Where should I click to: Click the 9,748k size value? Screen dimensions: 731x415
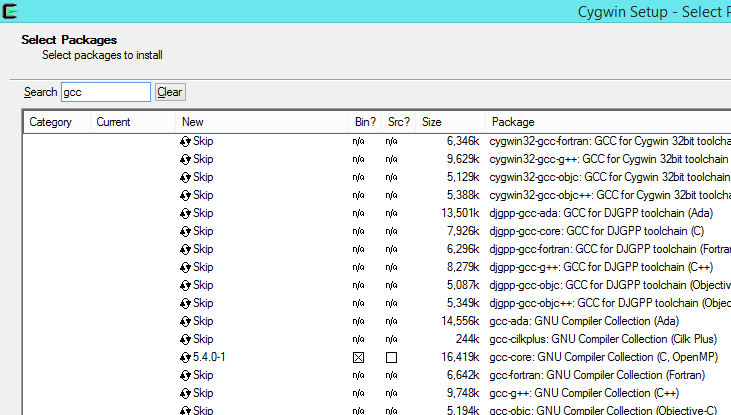pyautogui.click(x=463, y=393)
